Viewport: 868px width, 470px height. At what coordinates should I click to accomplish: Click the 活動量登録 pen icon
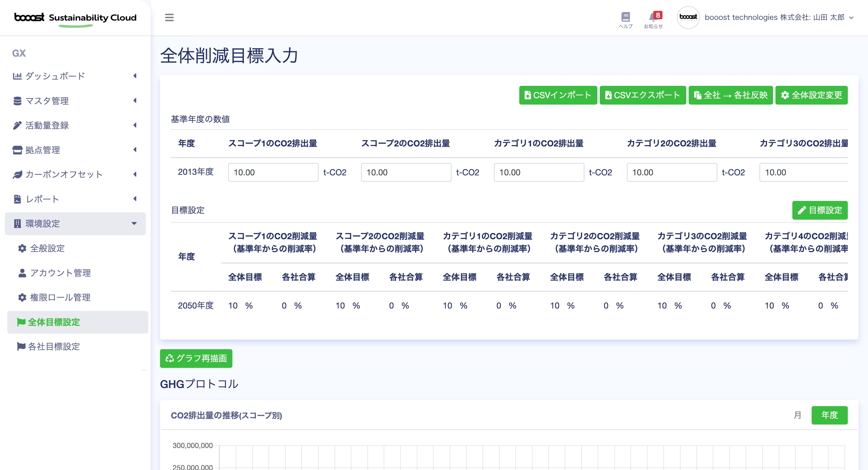pyautogui.click(x=17, y=125)
